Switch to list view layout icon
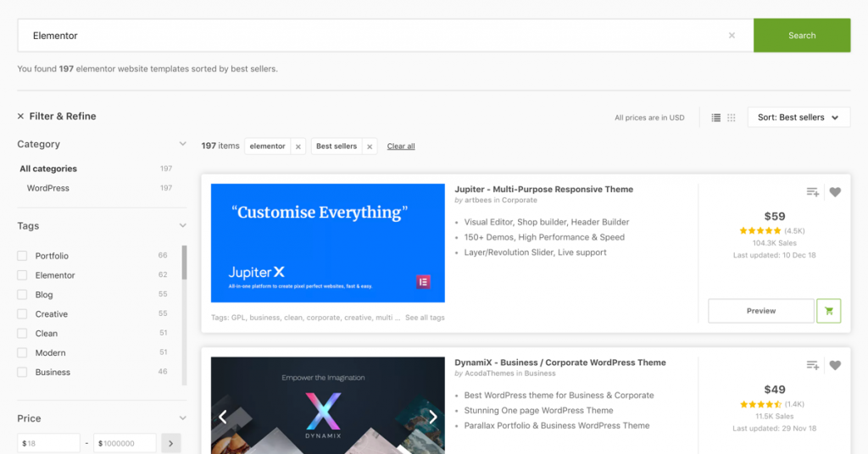Screen dimensions: 868x454 [x=716, y=118]
